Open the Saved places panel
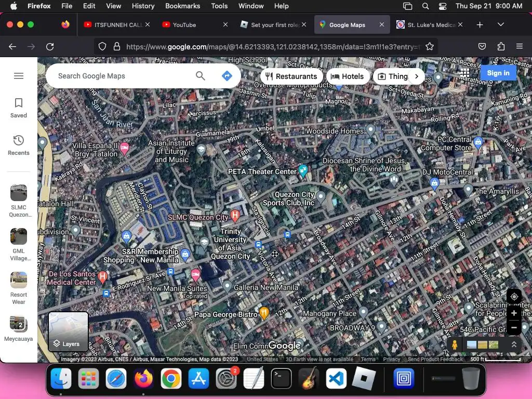Image resolution: width=532 pixels, height=399 pixels. pos(19,108)
